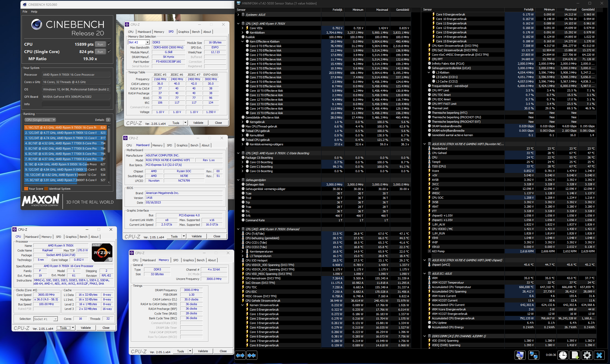The width and height of the screenshot is (610, 364).
Task: Click the collapse-columns arrows icon in HWiNFO
Action: click(252, 355)
